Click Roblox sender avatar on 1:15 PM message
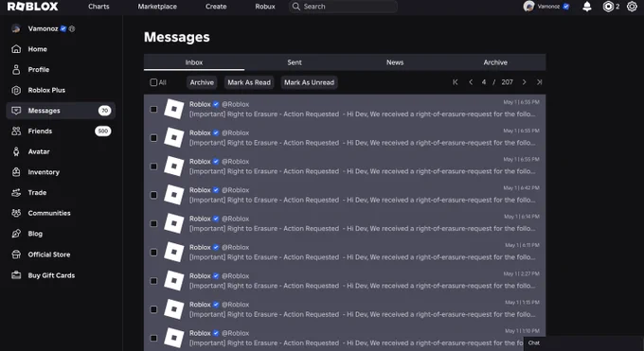 click(173, 309)
